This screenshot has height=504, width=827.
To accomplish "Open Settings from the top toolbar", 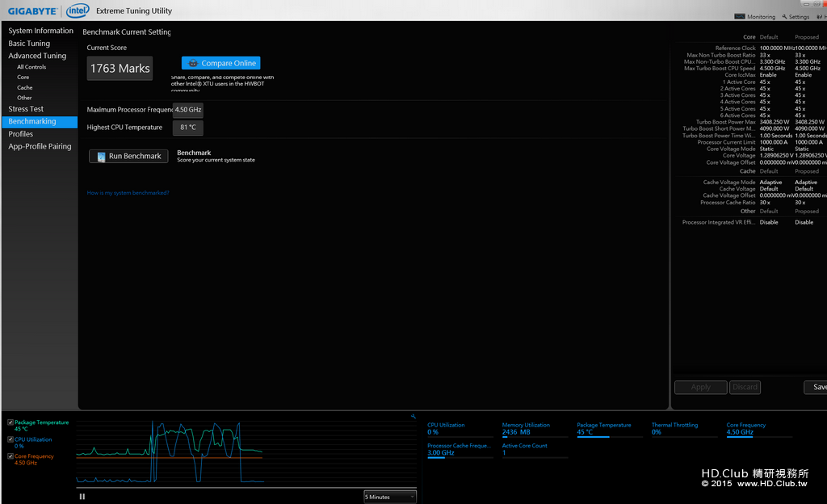I will [x=796, y=17].
